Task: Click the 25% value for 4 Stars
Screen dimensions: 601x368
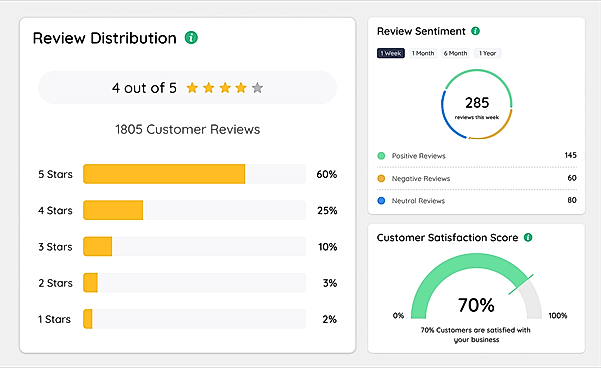Action: [x=327, y=210]
